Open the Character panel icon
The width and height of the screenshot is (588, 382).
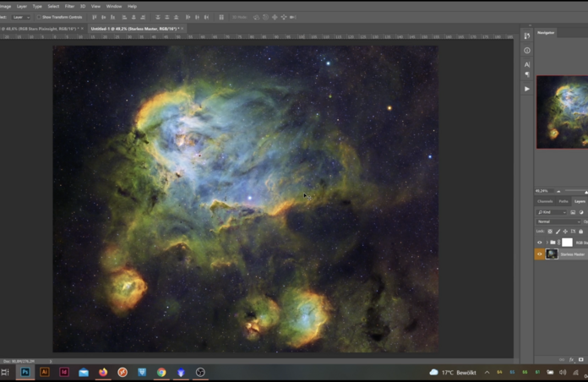point(527,64)
